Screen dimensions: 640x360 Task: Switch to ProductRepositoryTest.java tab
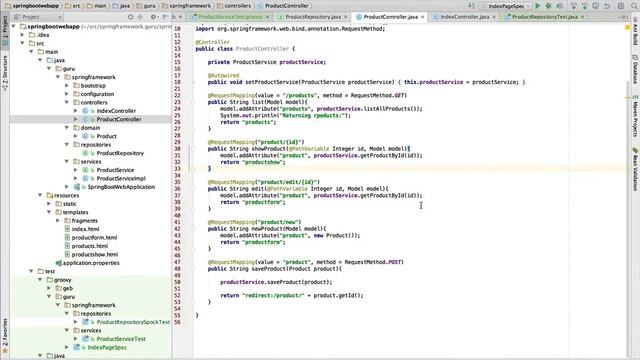coord(544,17)
